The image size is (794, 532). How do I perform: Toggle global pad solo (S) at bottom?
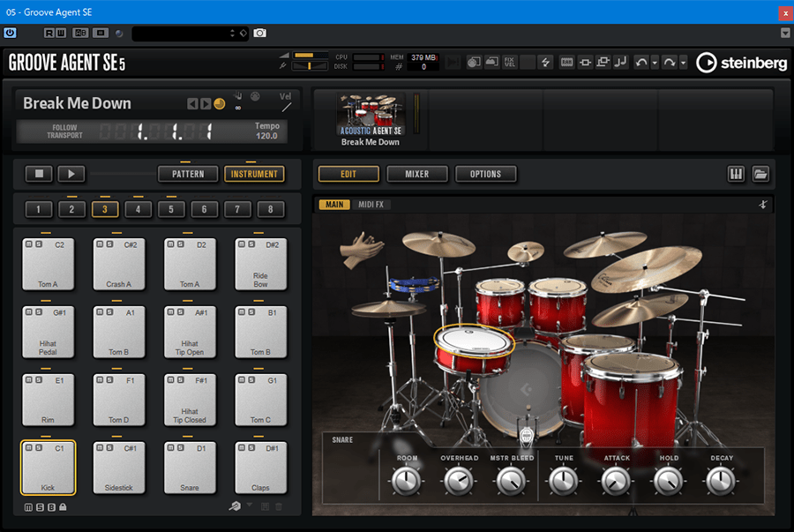pos(40,507)
